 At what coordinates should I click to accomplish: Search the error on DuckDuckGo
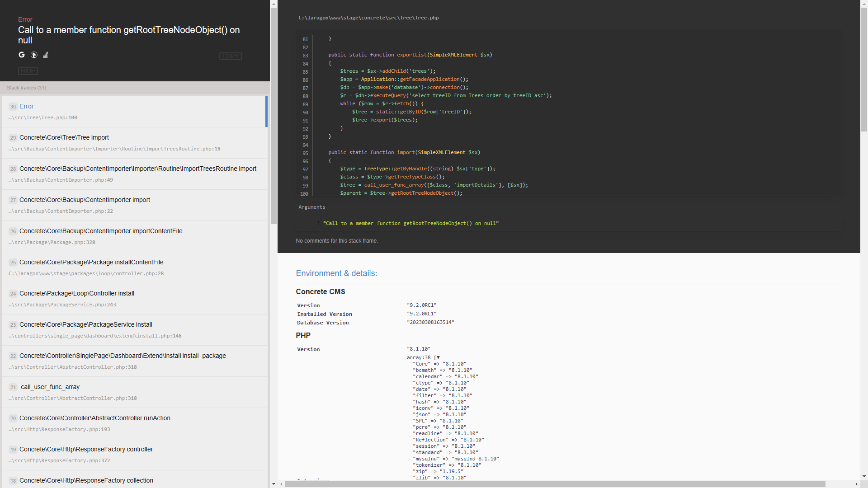click(x=34, y=55)
